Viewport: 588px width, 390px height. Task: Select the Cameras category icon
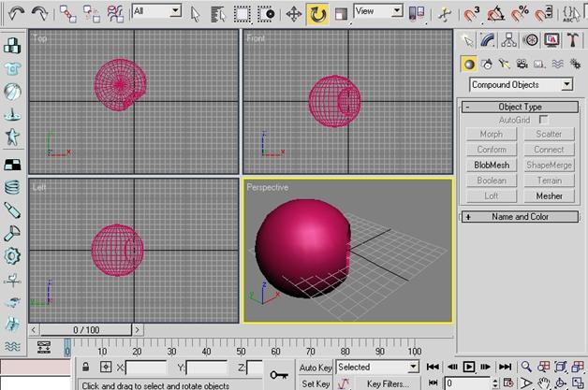(520, 64)
